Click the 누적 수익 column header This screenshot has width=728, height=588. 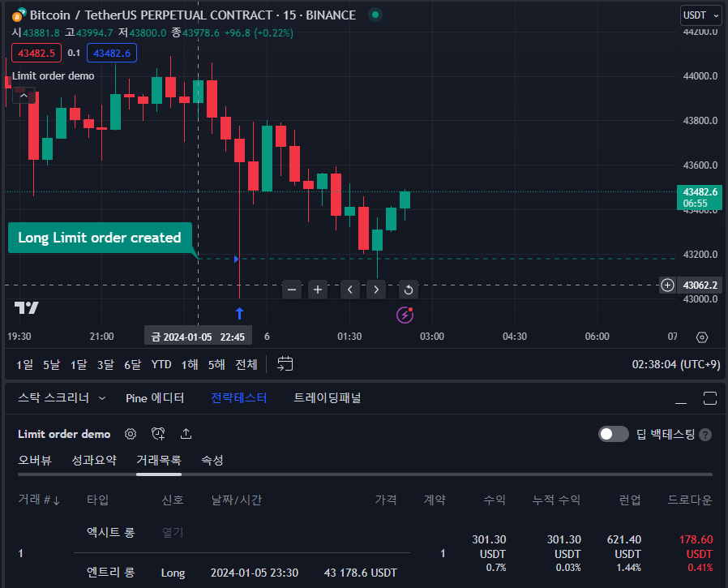pyautogui.click(x=556, y=500)
